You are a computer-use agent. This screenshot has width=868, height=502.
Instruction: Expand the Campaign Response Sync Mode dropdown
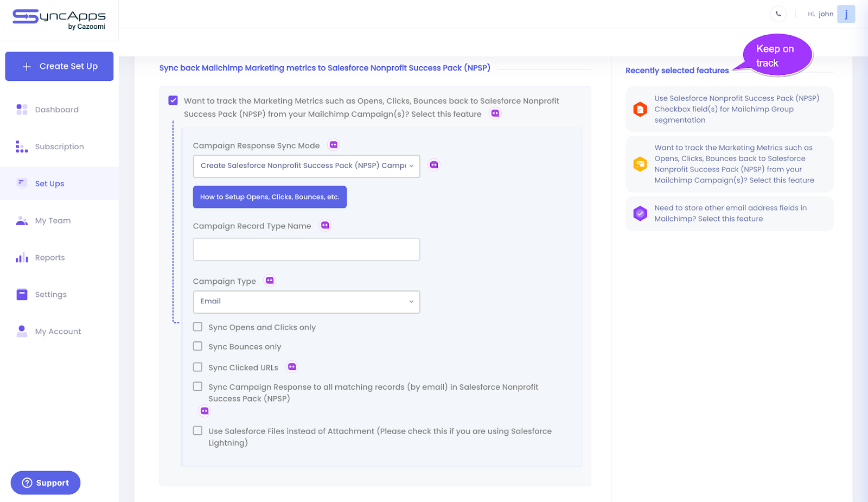coord(307,166)
